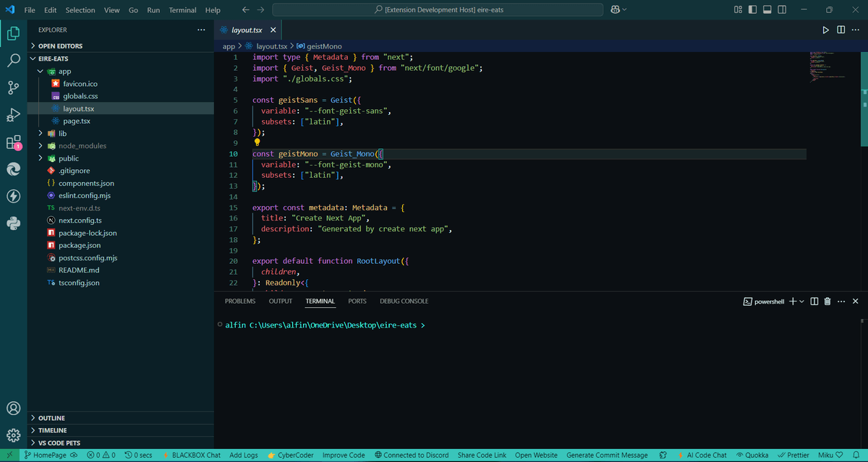Open the lightning bolt activity bar icon

coord(13,196)
